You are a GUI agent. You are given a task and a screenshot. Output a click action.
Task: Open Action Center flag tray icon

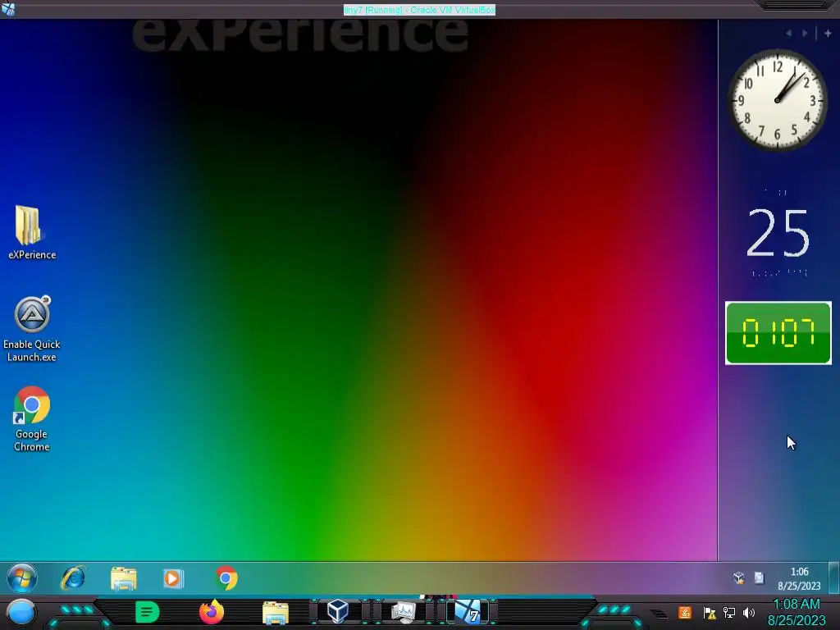click(710, 613)
